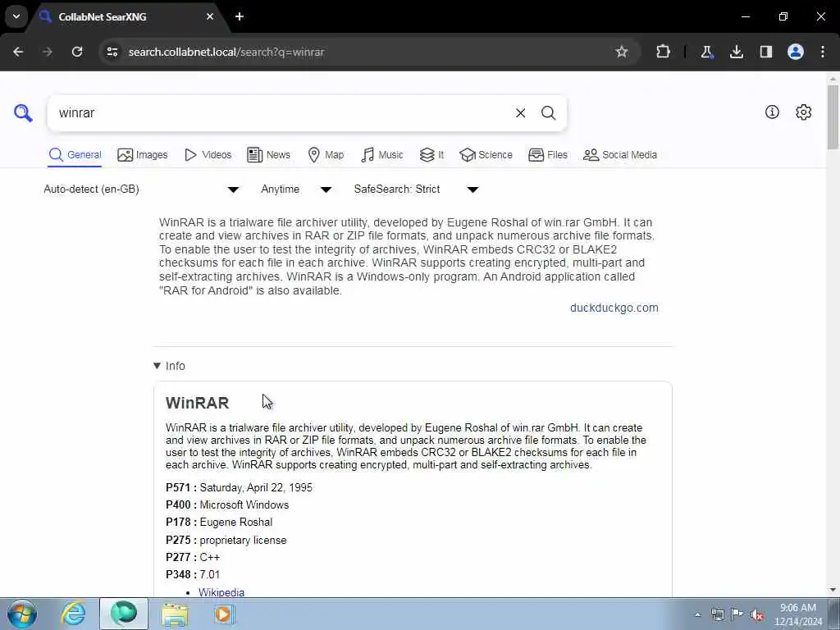Open Windows Media Player taskbar icon
840x630 pixels.
tap(224, 614)
